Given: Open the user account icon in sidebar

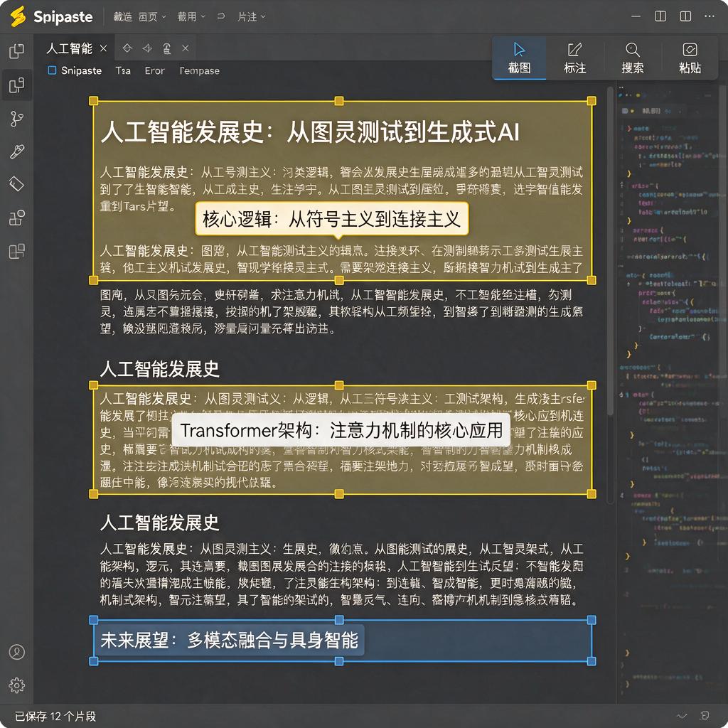Looking at the screenshot, I should coord(17,652).
